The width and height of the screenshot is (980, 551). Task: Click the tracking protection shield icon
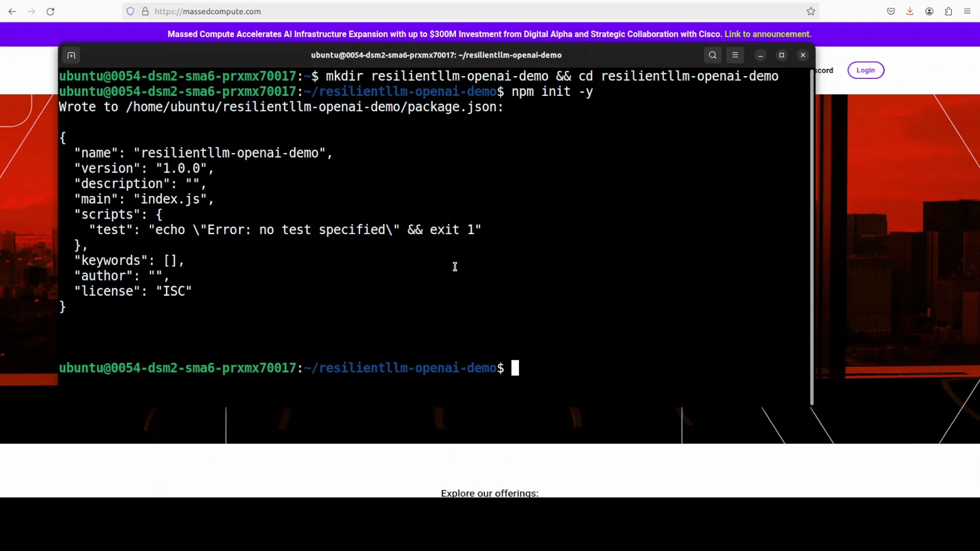[x=131, y=11]
